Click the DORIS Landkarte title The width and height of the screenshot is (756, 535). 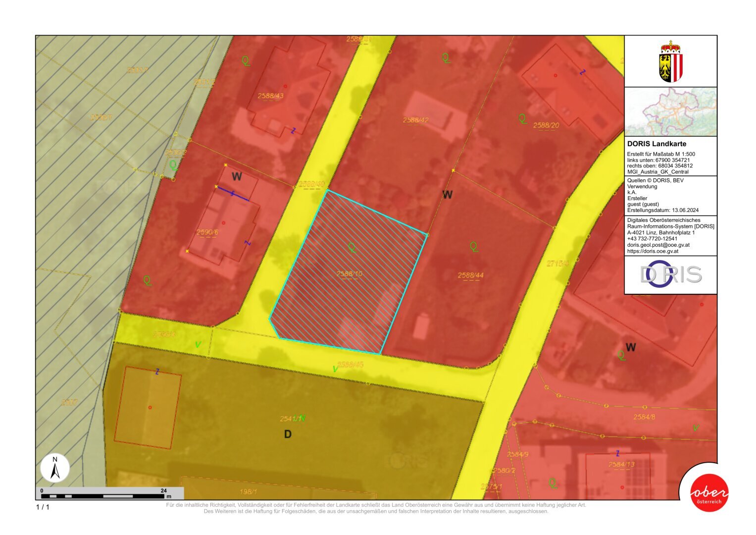(656, 144)
